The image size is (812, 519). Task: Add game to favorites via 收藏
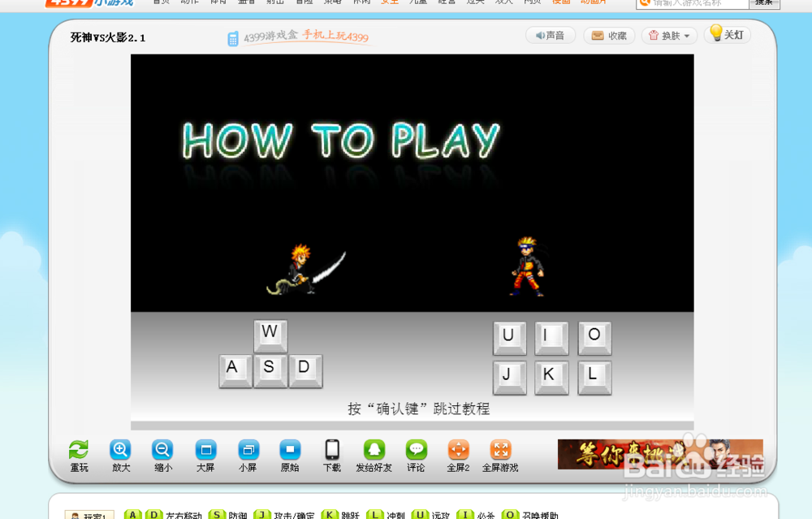tap(610, 36)
